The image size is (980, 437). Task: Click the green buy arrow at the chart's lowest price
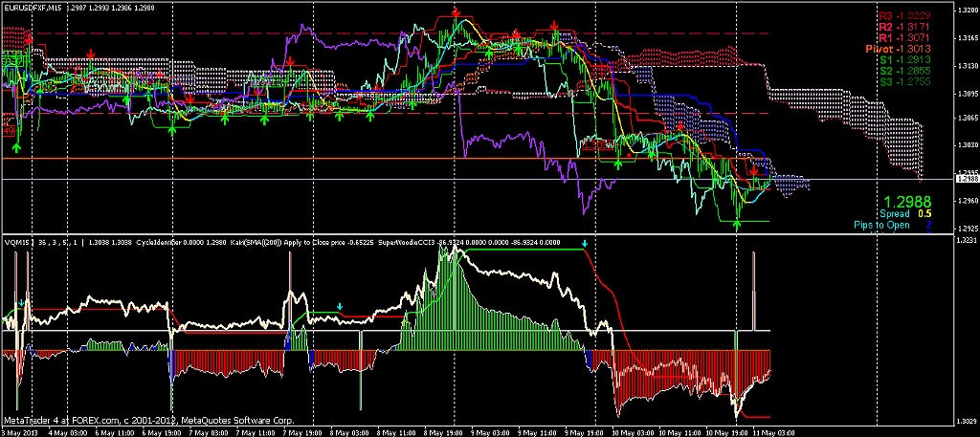point(737,225)
